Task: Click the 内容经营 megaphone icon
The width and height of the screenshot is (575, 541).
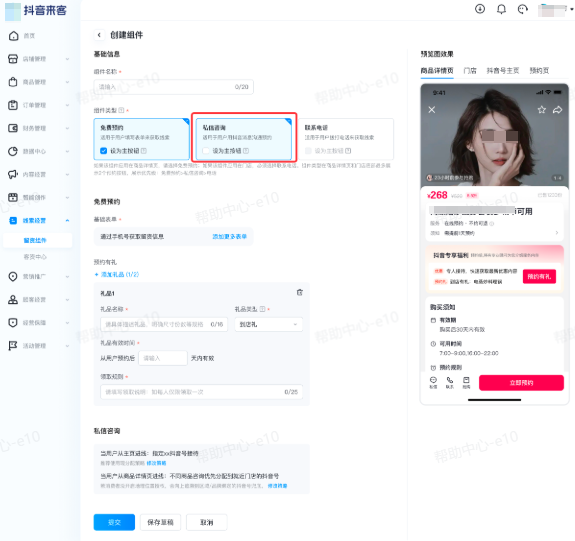Action: coord(13,175)
